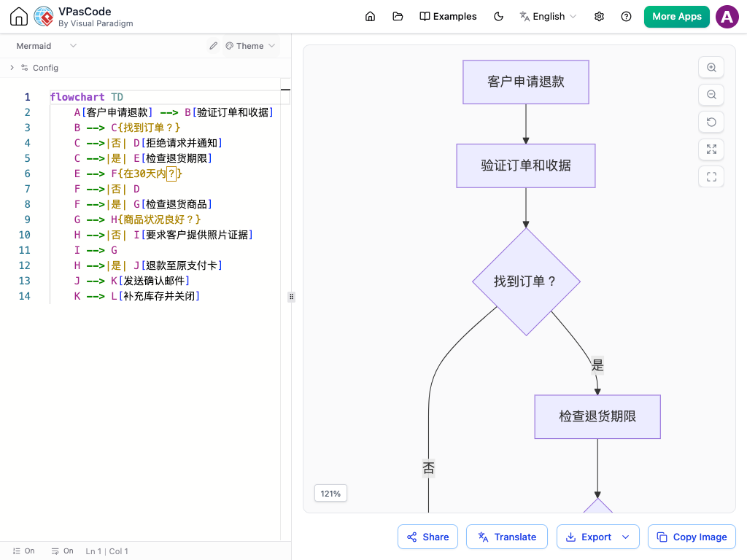Viewport: 747px width, 560px height.
Task: Click the panel splitter handle
Action: 291,297
